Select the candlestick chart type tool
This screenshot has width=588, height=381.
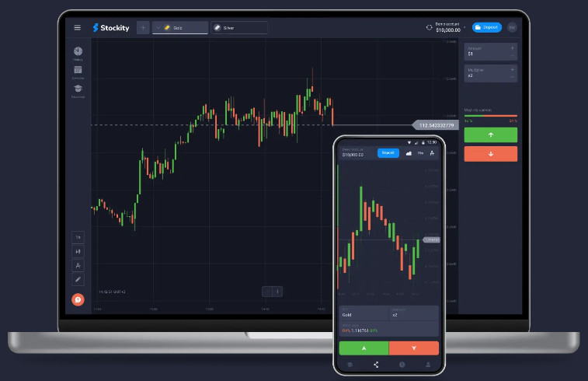(x=78, y=251)
